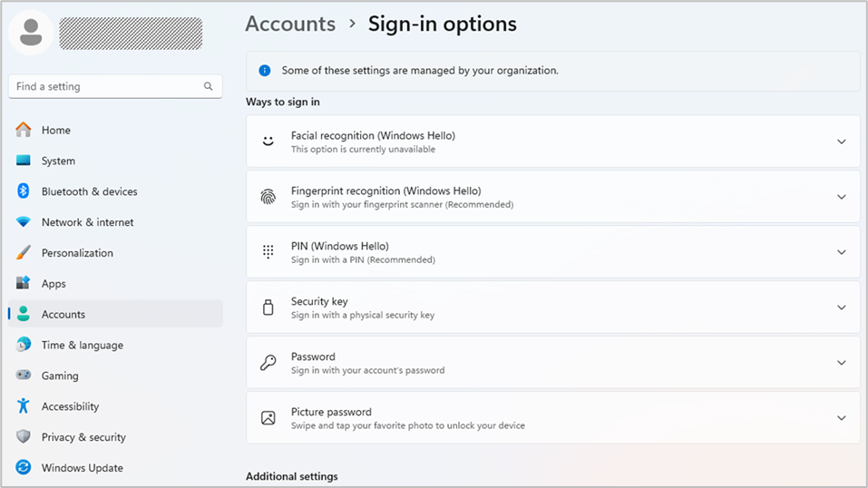This screenshot has width=868, height=488.
Task: Expand Facial recognition (Windows Hello) chevron
Action: pos(841,142)
